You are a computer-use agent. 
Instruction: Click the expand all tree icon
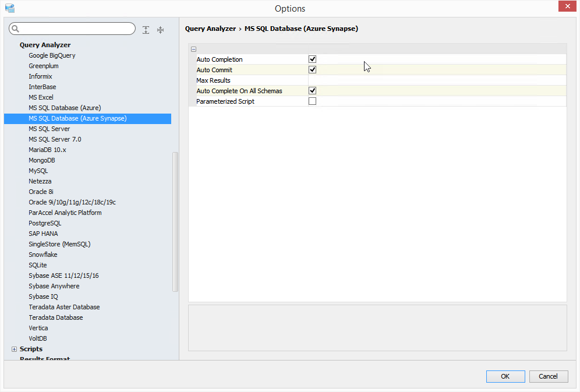(x=146, y=29)
